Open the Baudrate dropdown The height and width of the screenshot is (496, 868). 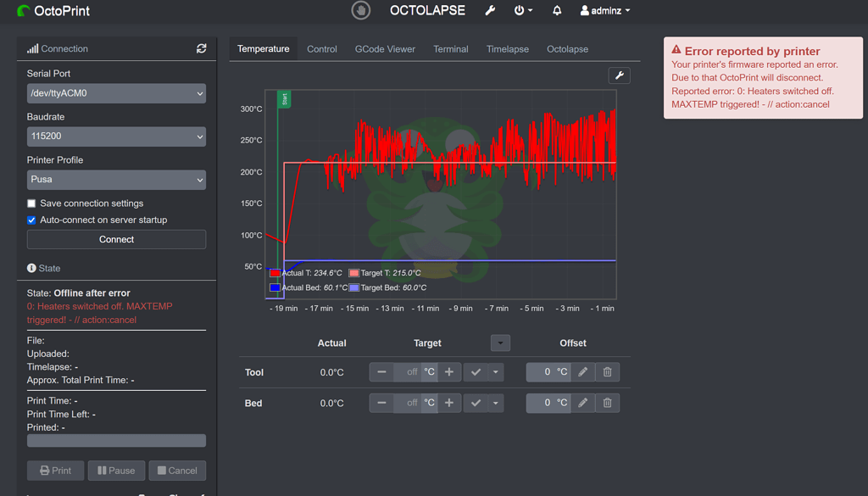(116, 137)
